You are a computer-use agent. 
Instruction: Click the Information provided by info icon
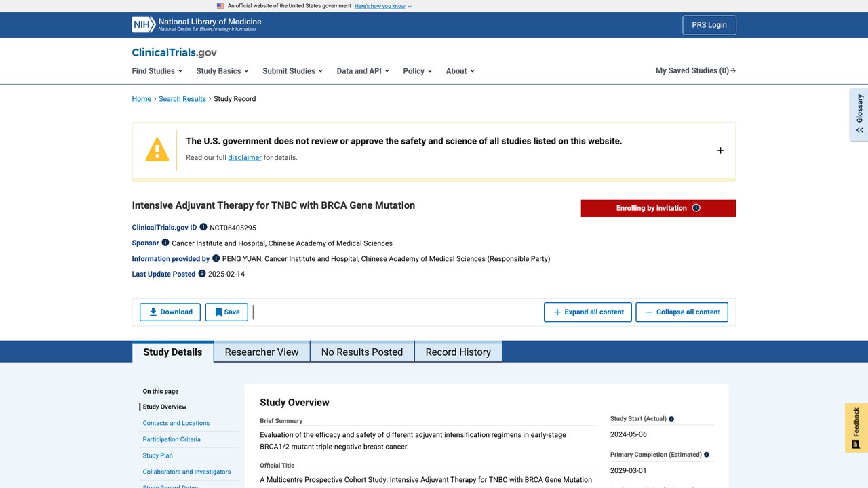216,258
